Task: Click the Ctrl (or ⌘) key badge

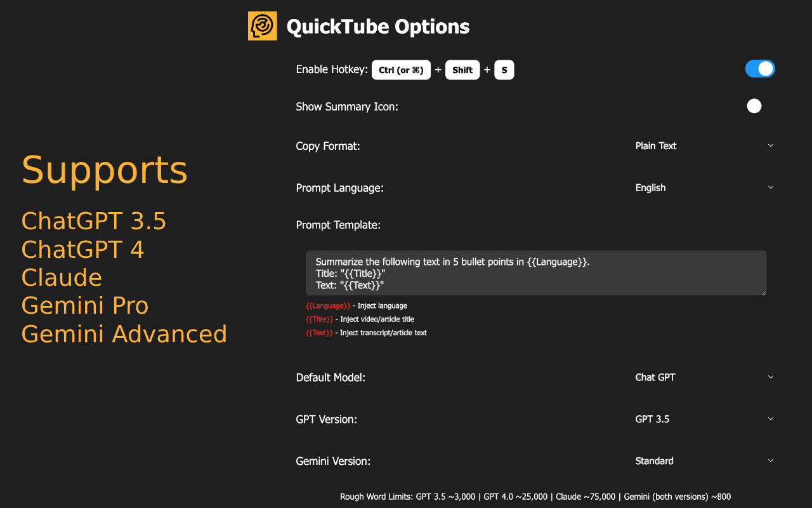Action: point(401,70)
